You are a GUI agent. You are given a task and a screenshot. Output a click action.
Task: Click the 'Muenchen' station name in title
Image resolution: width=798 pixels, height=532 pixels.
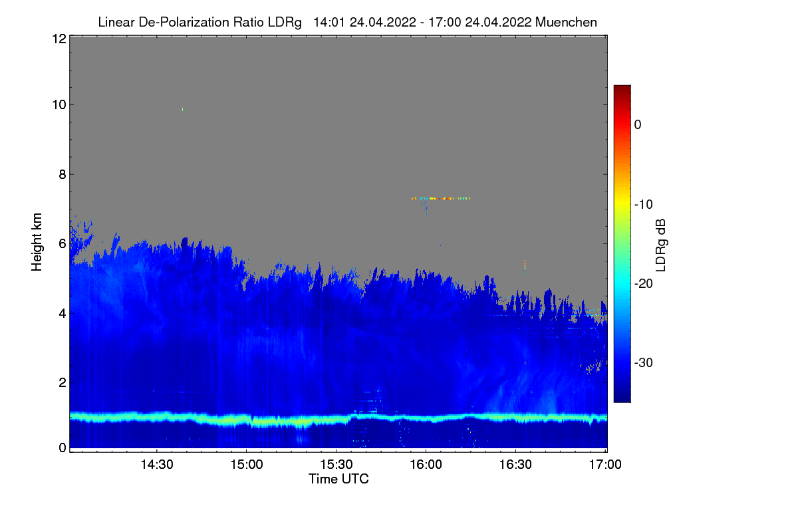tap(566, 22)
